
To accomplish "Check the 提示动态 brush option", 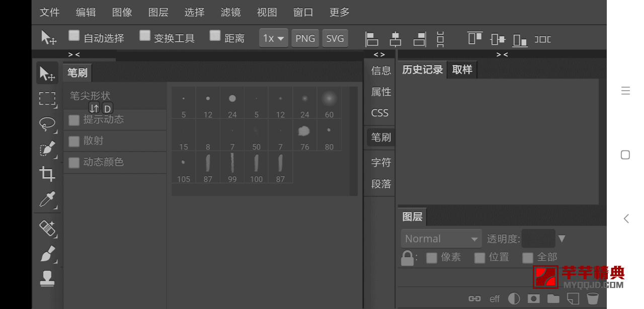I will [74, 120].
